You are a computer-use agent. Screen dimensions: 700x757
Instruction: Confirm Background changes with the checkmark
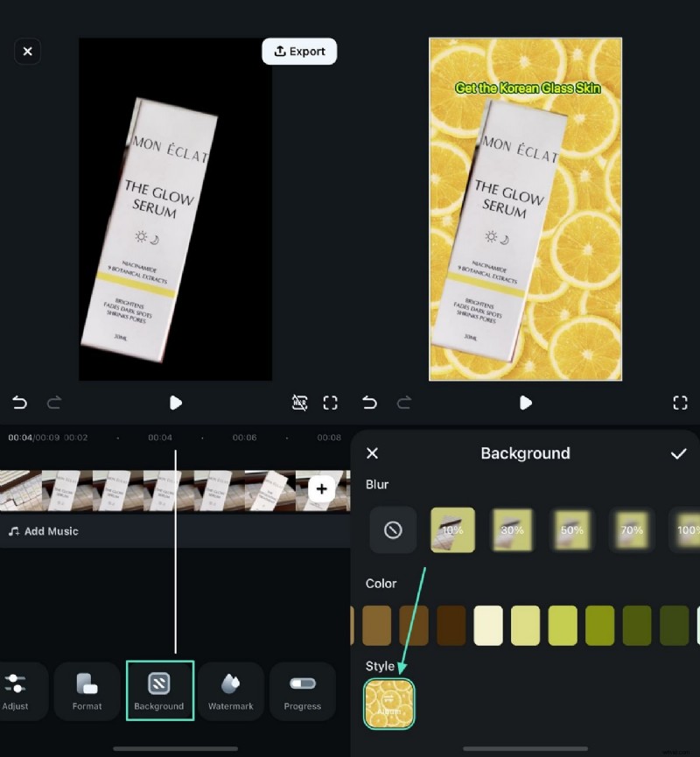coord(679,453)
